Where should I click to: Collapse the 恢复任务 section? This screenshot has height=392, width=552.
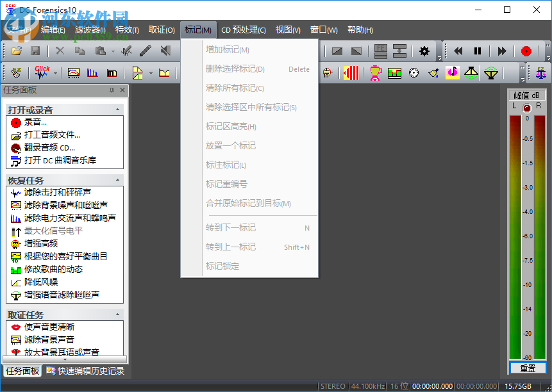[x=117, y=180]
